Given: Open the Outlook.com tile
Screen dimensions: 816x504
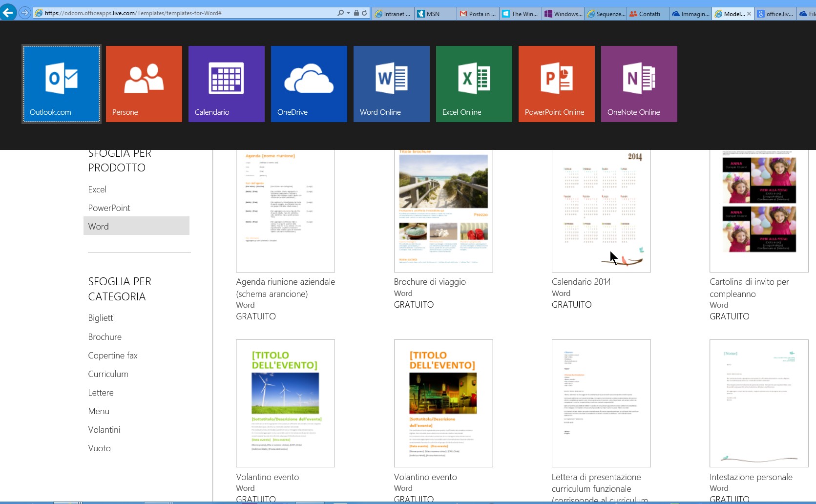Looking at the screenshot, I should click(62, 84).
